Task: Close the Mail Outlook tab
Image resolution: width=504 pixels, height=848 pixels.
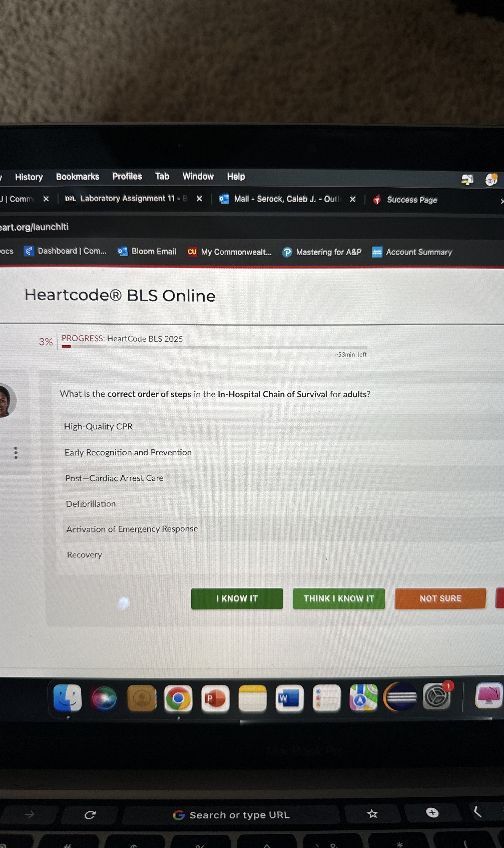Action: (x=353, y=199)
